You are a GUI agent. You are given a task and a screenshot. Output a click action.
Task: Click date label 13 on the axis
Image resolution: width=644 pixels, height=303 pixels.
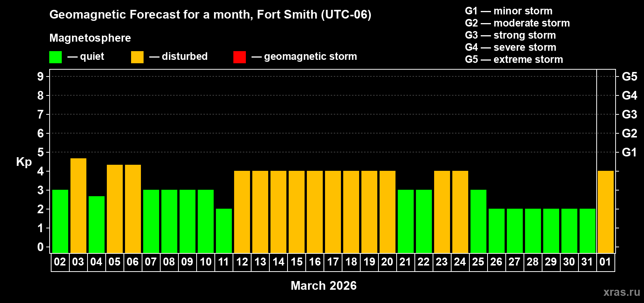[x=260, y=262]
